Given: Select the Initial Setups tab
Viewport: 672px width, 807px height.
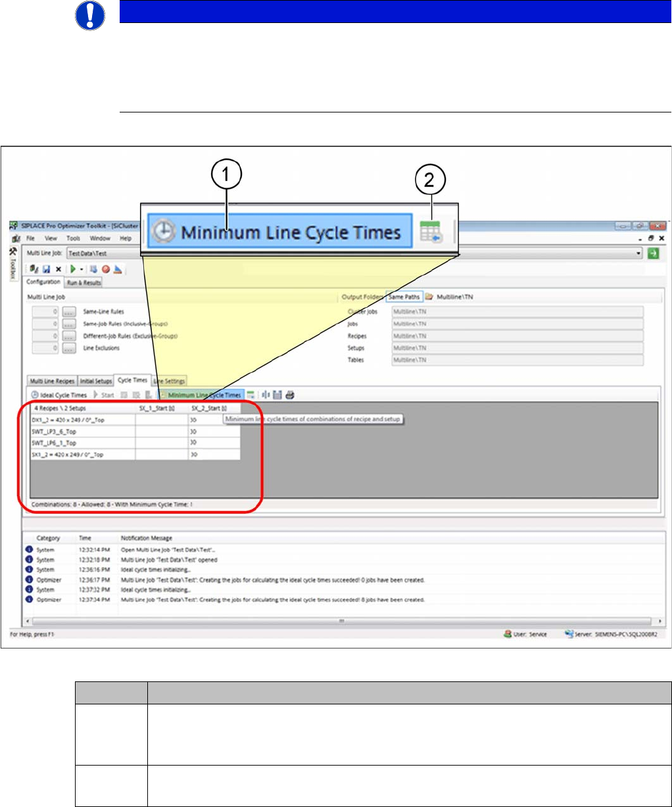Looking at the screenshot, I should click(x=96, y=381).
